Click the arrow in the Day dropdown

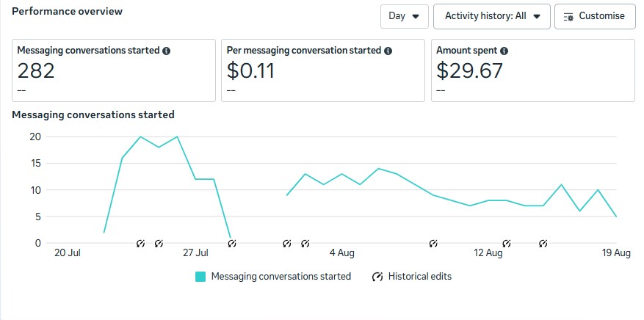pos(416,16)
